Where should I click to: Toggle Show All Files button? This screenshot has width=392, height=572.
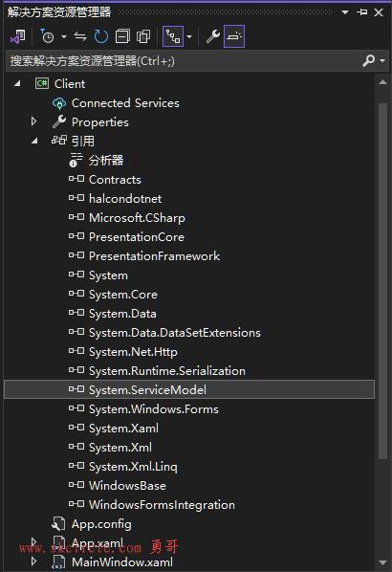[x=143, y=36]
